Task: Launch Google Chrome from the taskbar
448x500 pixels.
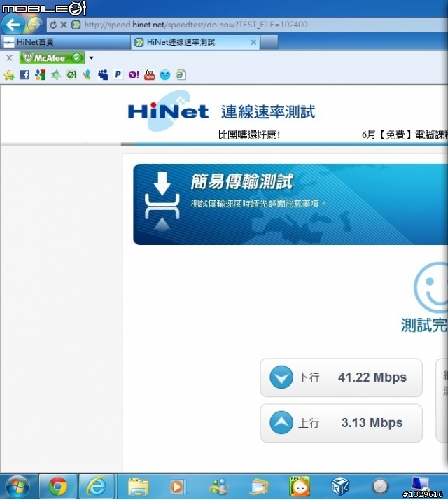Action: point(57,487)
